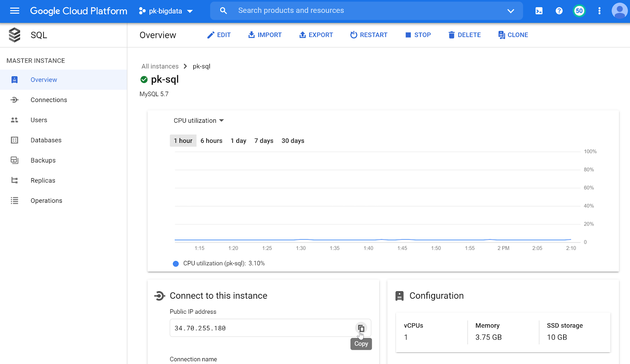Screen dimensions: 630x364
Task: Click the 3.75 GB Memory value
Action: point(489,338)
